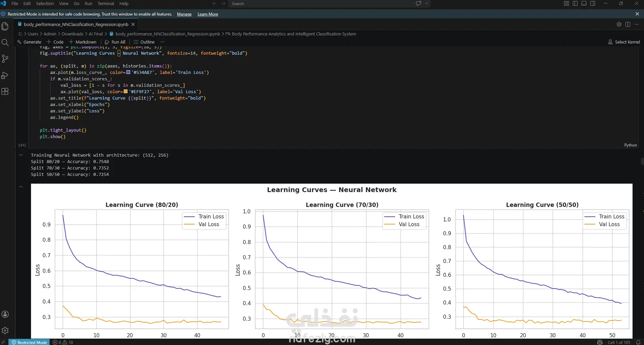This screenshot has width=644, height=345.
Task: Open Run and Debug view
Action: tap(5, 75)
